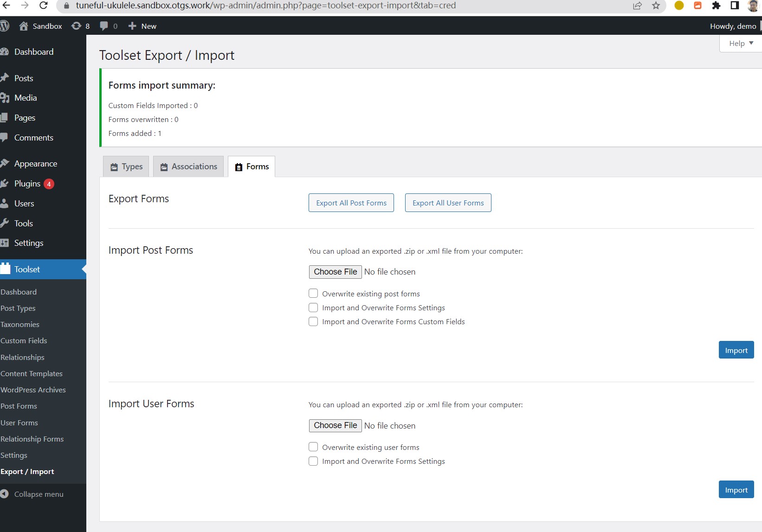Toggle the browser side panel icon
This screenshot has height=532, width=762.
pyautogui.click(x=735, y=6)
